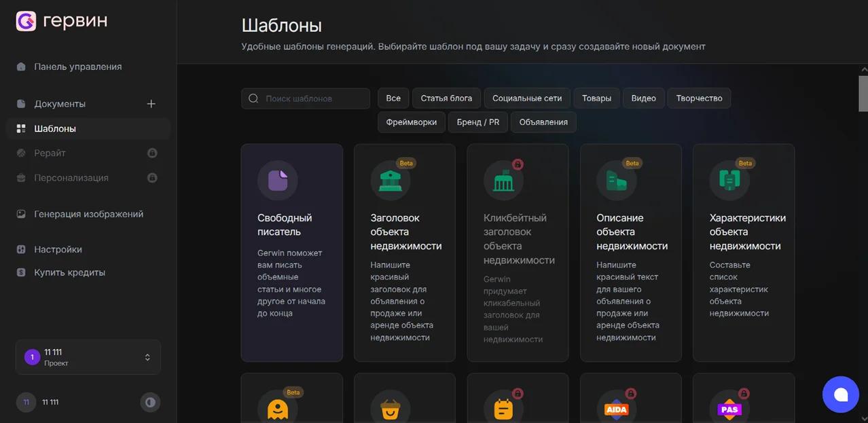868x423 pixels.
Task: Click lock icon next to Рерайт
Action: click(x=152, y=153)
